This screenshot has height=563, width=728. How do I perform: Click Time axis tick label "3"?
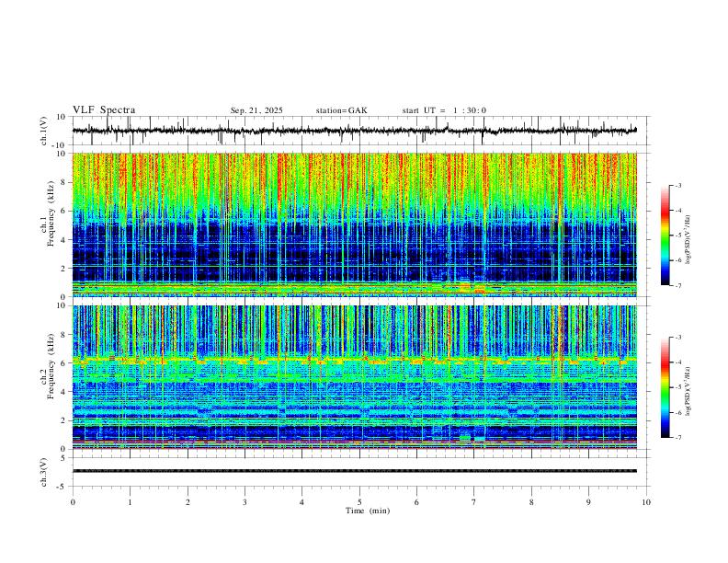245,502
